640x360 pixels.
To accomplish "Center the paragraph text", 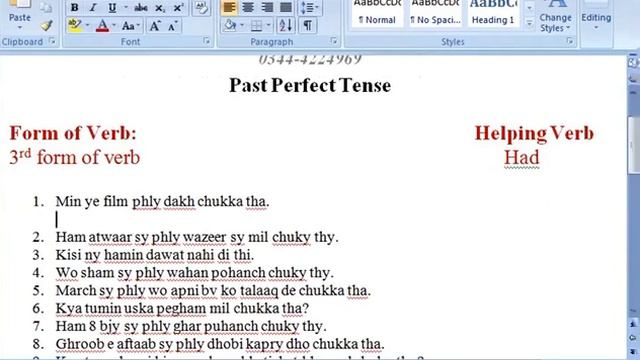I will pyautogui.click(x=248, y=7).
